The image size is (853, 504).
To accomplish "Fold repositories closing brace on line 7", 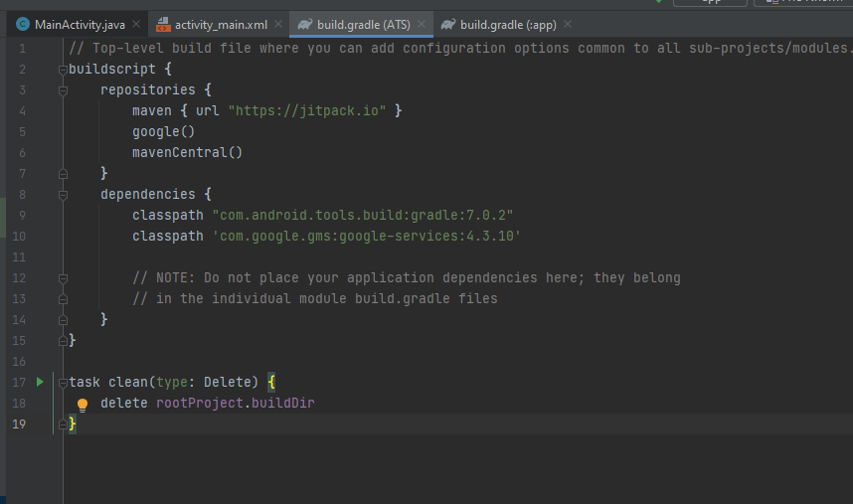I will click(63, 174).
